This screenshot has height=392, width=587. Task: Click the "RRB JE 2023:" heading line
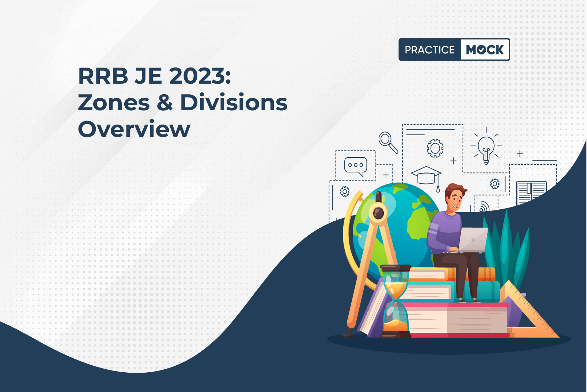(155, 76)
